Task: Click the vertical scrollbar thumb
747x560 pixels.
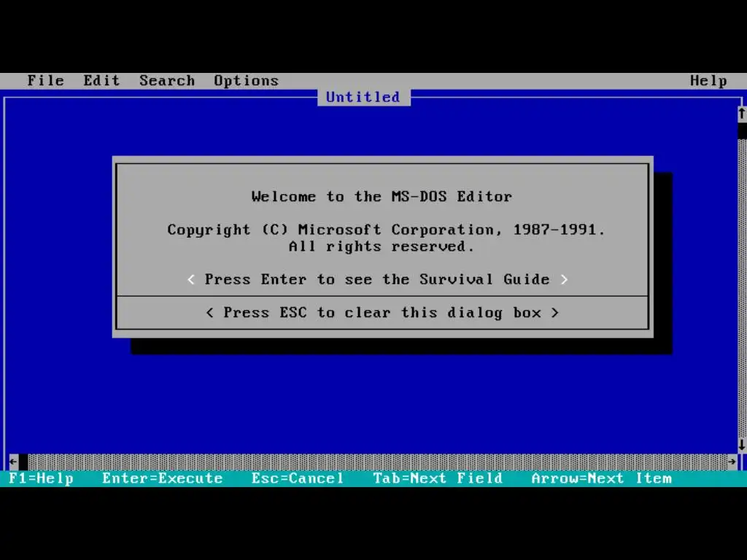Action: [x=742, y=131]
